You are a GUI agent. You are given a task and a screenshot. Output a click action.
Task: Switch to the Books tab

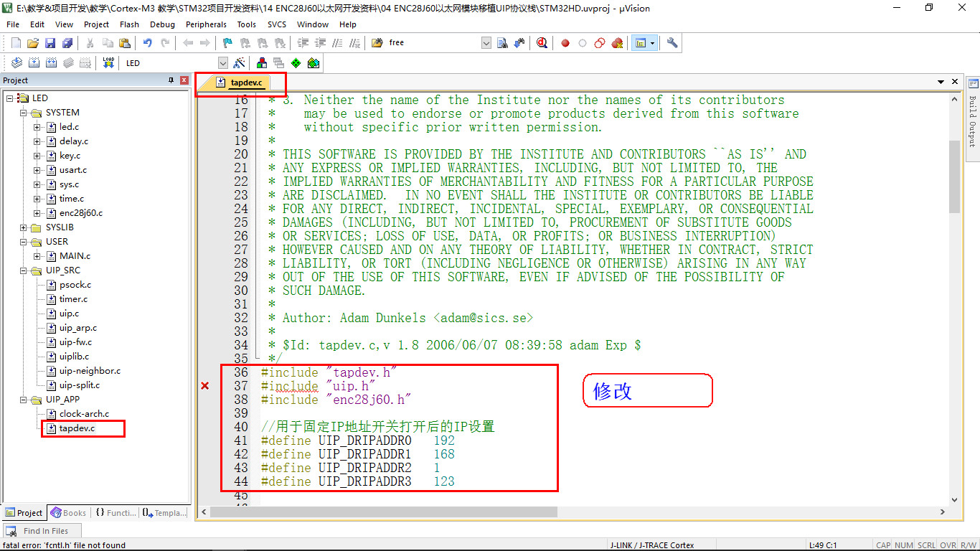69,513
